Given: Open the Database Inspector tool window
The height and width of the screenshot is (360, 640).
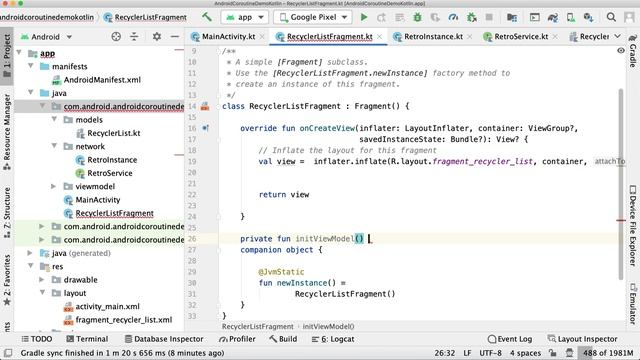Looking at the screenshot, I should click(x=164, y=339).
